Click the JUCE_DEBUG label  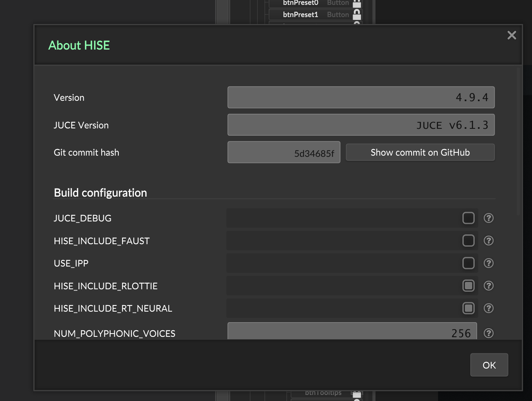coord(83,218)
